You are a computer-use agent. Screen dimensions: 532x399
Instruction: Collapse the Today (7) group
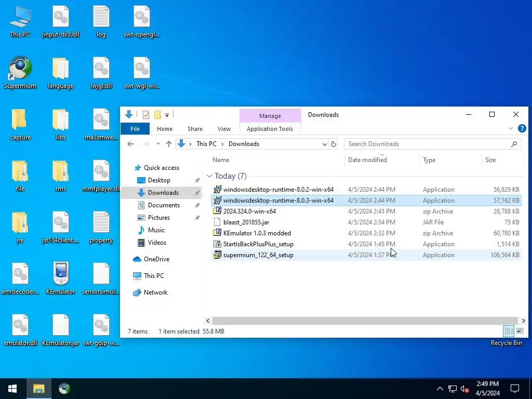209,176
